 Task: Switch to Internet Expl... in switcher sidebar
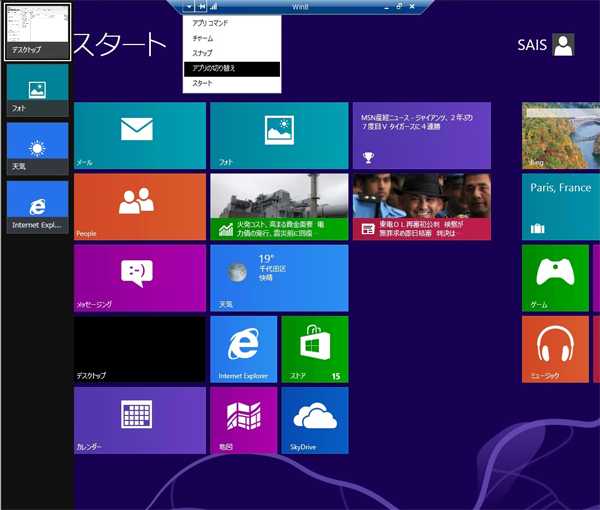[x=38, y=207]
